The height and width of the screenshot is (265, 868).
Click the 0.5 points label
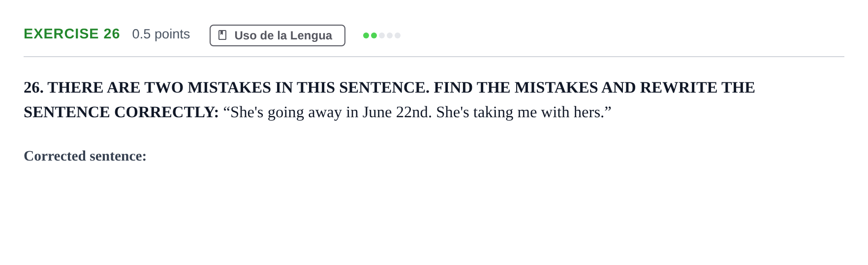tap(161, 34)
